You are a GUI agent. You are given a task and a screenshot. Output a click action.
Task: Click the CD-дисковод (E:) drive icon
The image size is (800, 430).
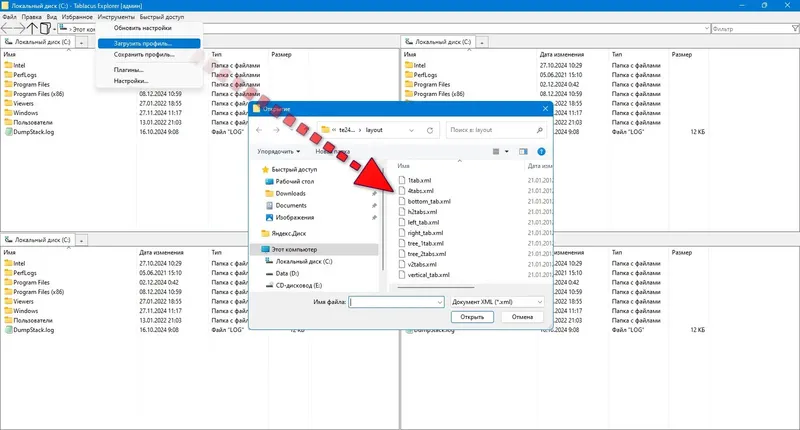coord(270,286)
